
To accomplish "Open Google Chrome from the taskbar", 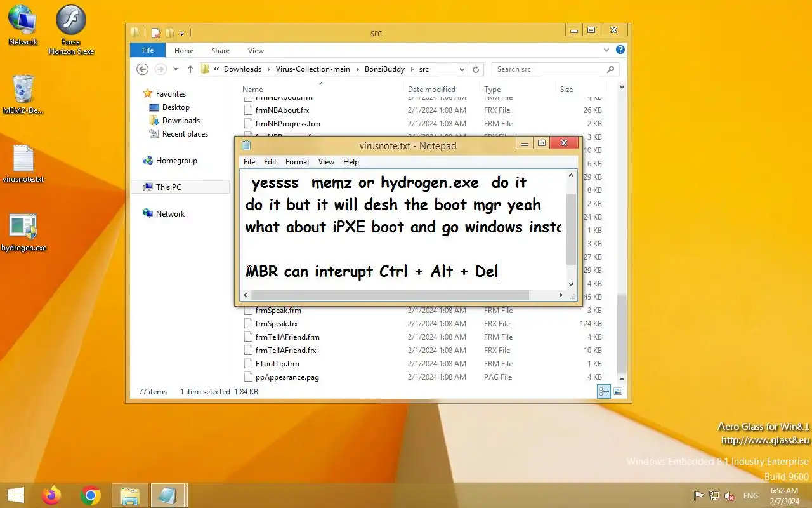I will point(91,495).
